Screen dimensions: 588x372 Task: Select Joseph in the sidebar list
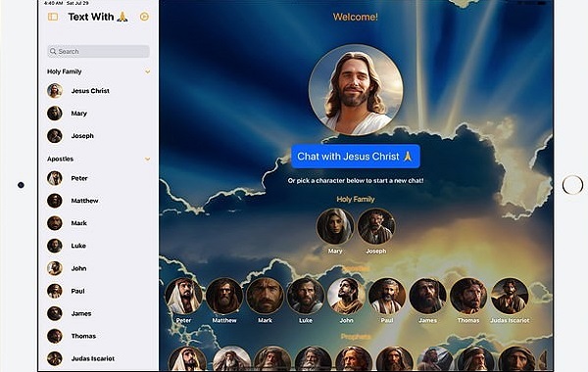[98, 136]
